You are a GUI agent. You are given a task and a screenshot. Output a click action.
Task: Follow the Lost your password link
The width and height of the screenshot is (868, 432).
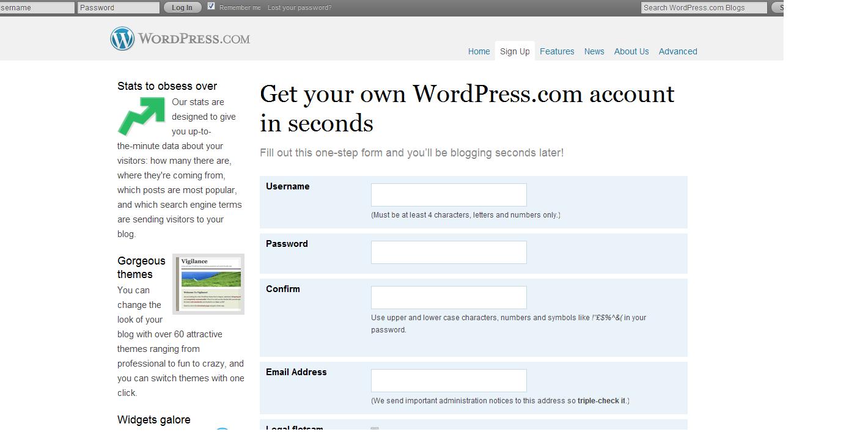300,7
